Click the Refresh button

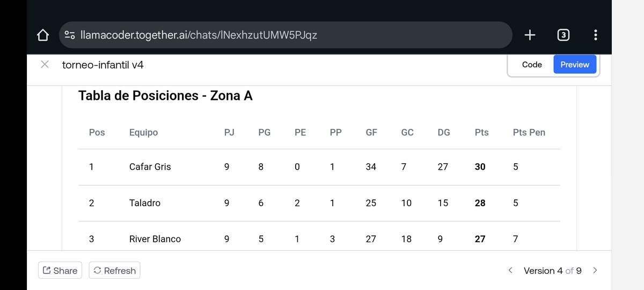[114, 271]
